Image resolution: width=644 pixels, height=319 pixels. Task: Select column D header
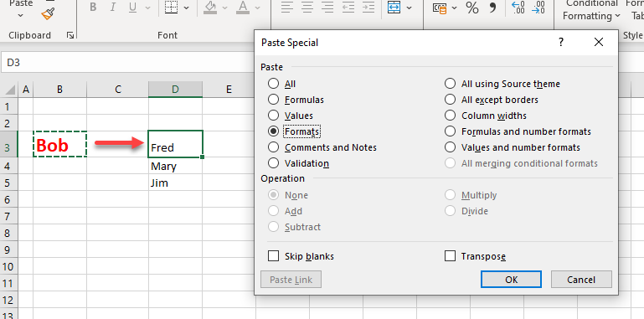pyautogui.click(x=175, y=89)
